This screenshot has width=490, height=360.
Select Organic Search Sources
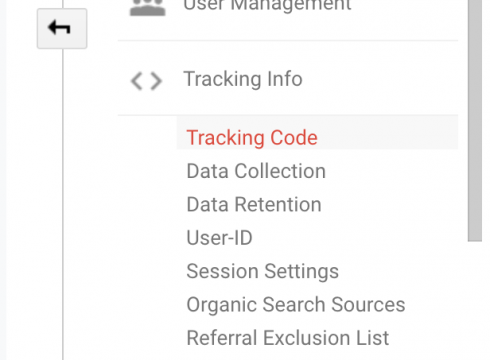(296, 305)
